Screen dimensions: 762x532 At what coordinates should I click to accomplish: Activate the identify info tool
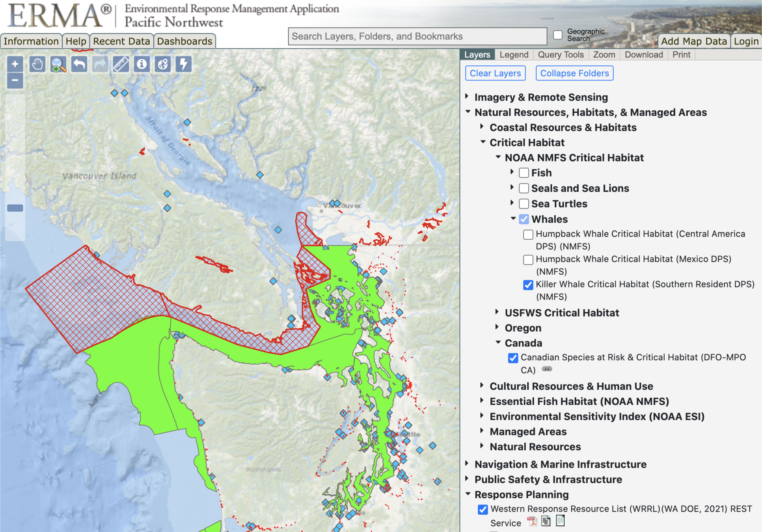click(142, 64)
